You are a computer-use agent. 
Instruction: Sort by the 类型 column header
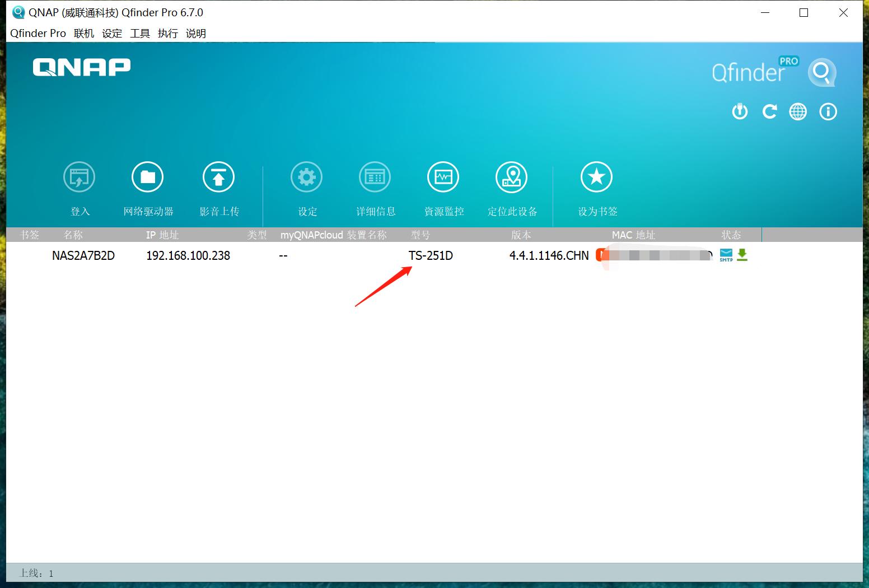pos(257,235)
